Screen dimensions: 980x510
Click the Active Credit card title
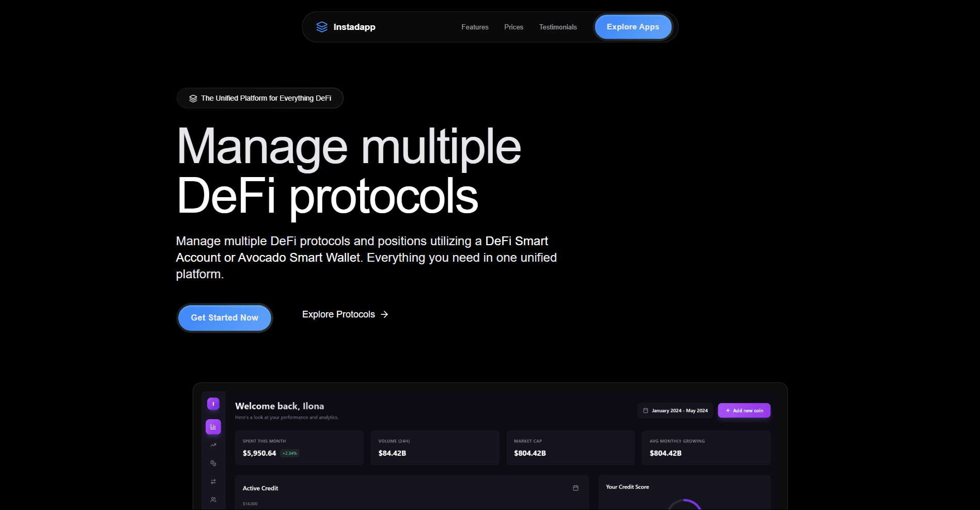[x=260, y=488]
